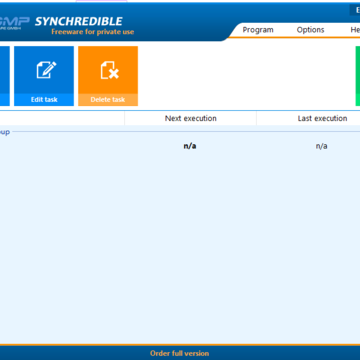Select the bold n/a next execution value
Screen dimensions: 360x360
coord(190,146)
